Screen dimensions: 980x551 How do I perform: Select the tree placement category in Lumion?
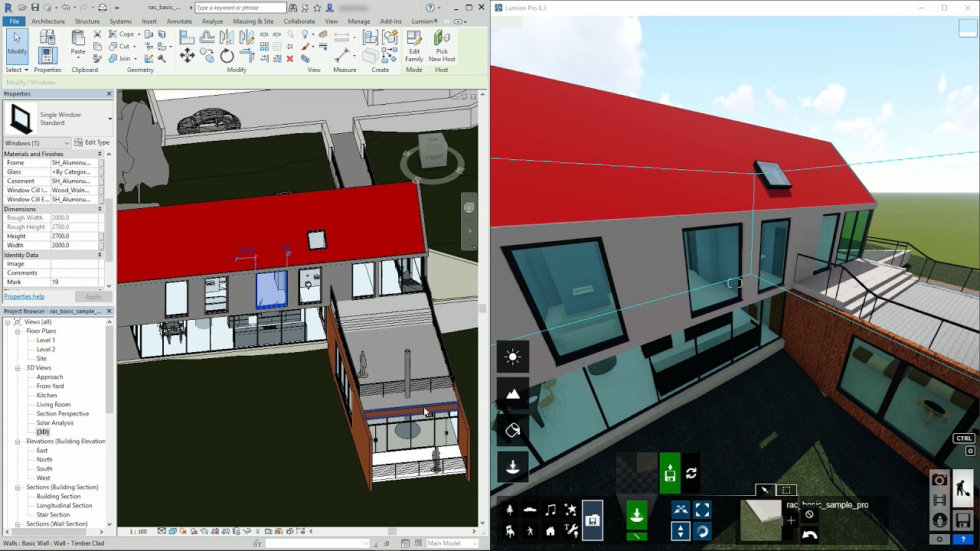510,509
